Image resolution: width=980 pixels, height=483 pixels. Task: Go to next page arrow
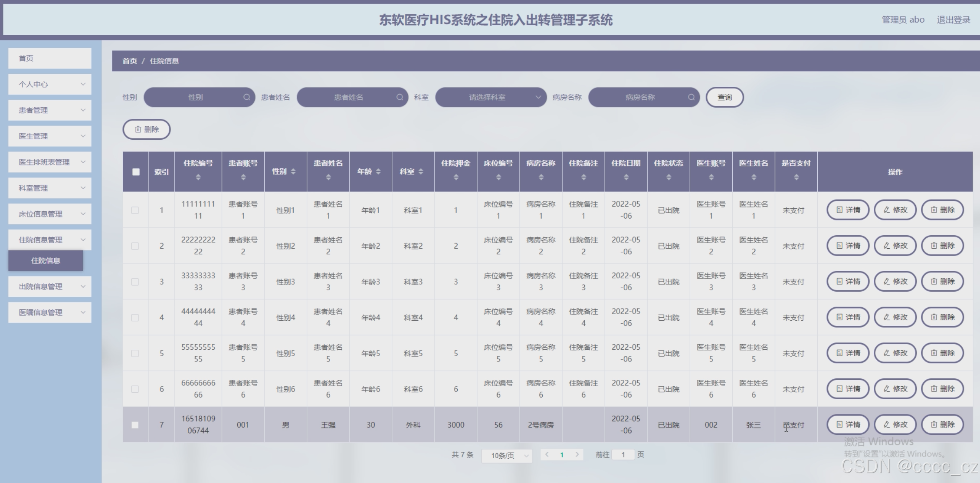[577, 454]
